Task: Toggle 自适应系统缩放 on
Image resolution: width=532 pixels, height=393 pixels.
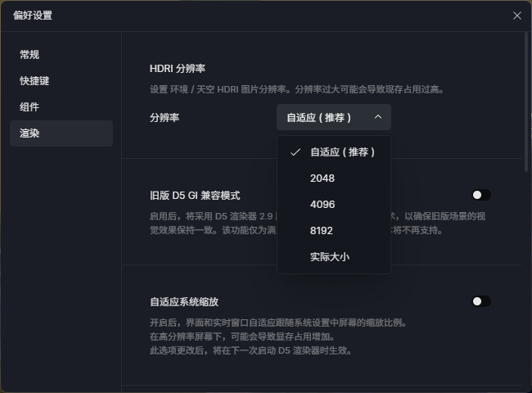Action: tap(481, 301)
